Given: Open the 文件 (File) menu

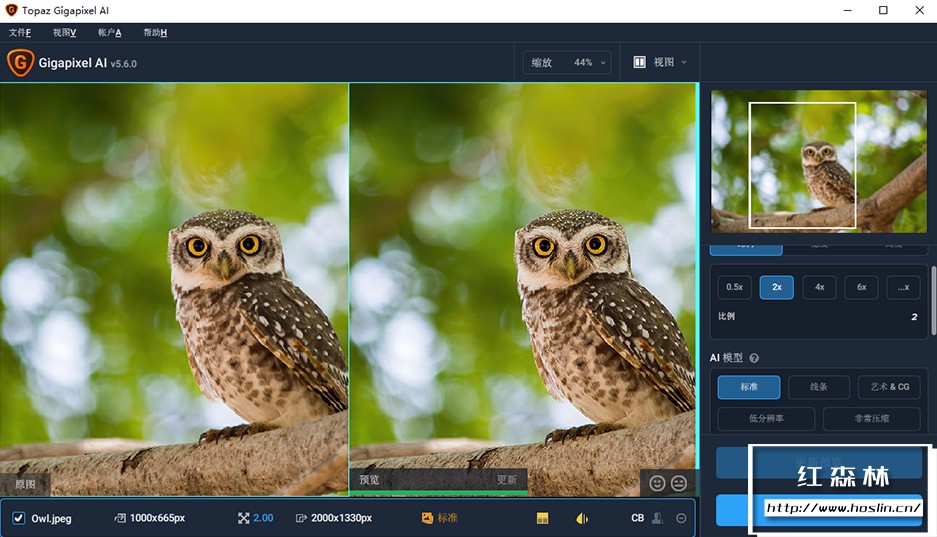Looking at the screenshot, I should point(20,32).
